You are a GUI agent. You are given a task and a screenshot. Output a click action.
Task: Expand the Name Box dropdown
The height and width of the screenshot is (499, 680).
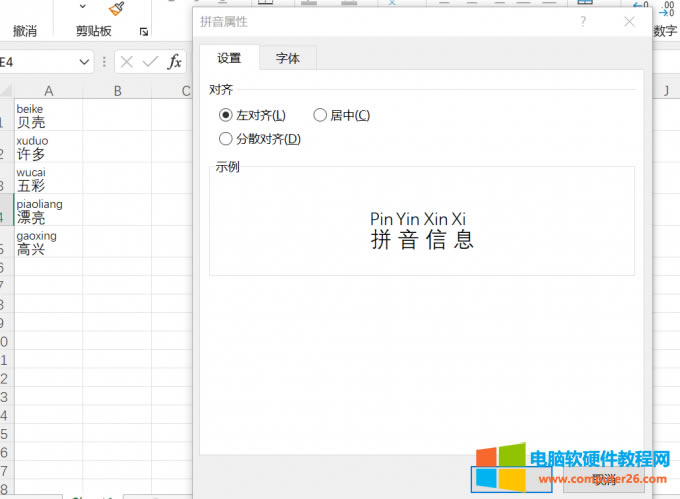[x=85, y=62]
